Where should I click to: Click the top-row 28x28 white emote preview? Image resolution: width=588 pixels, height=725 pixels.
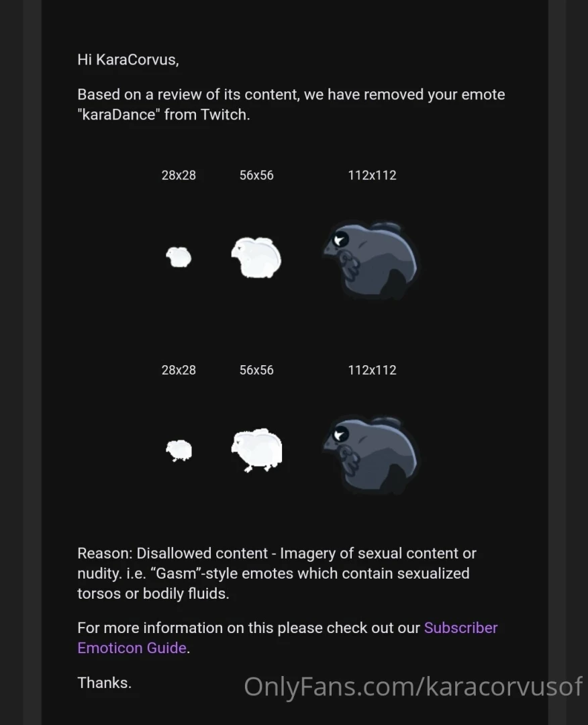[179, 257]
